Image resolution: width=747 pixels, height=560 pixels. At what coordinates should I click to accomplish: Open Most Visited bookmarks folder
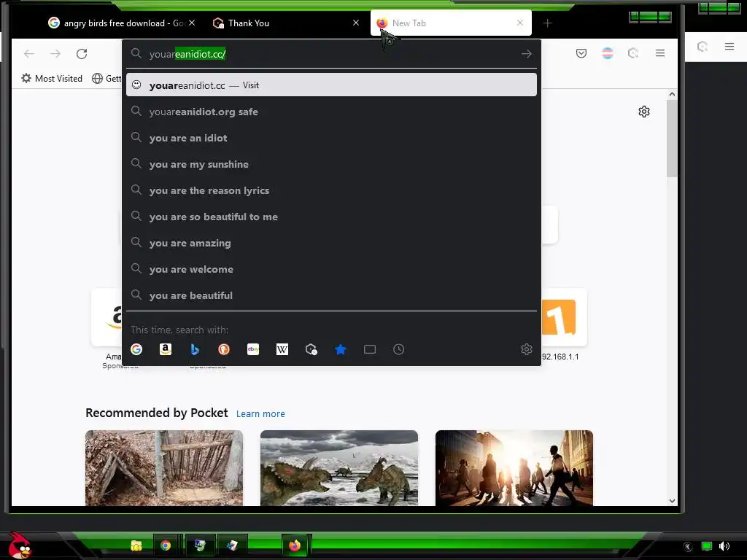[x=52, y=79]
